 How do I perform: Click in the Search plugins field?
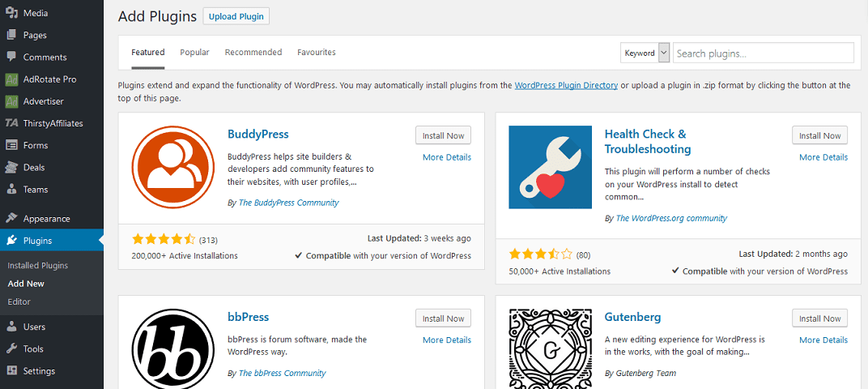point(763,53)
